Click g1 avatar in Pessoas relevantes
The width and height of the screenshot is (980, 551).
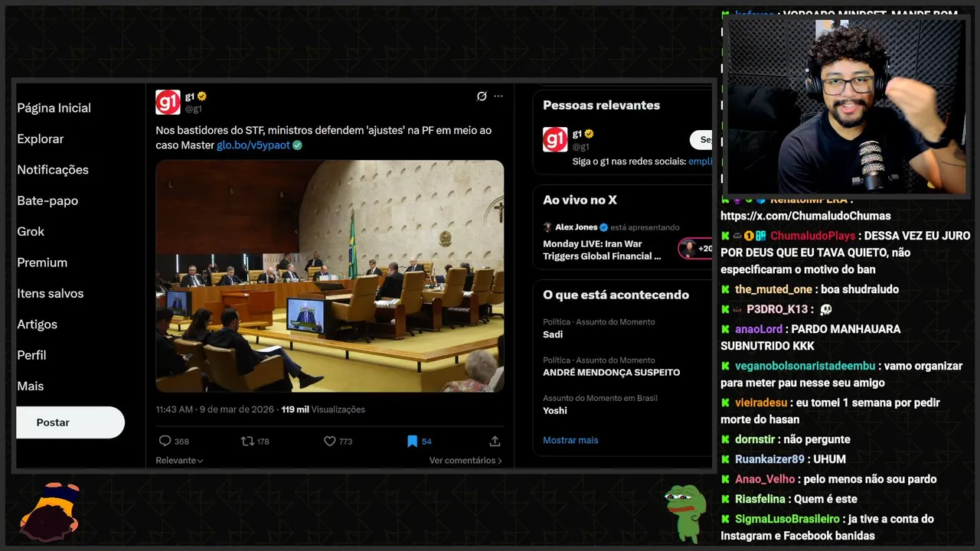coord(555,139)
